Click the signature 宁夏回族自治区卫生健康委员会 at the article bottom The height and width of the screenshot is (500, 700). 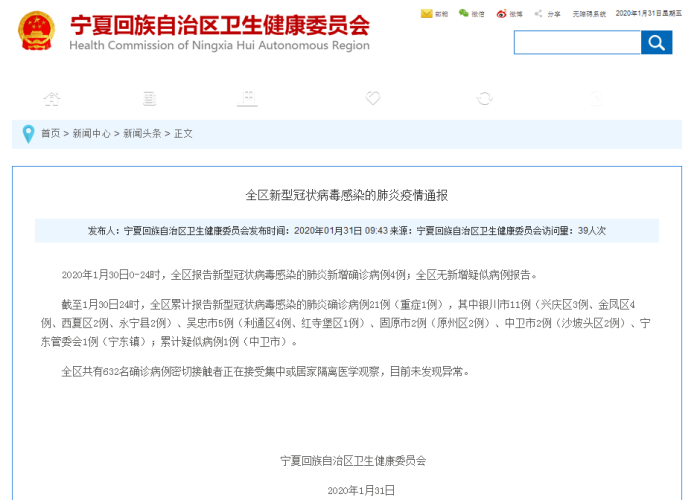click(353, 461)
